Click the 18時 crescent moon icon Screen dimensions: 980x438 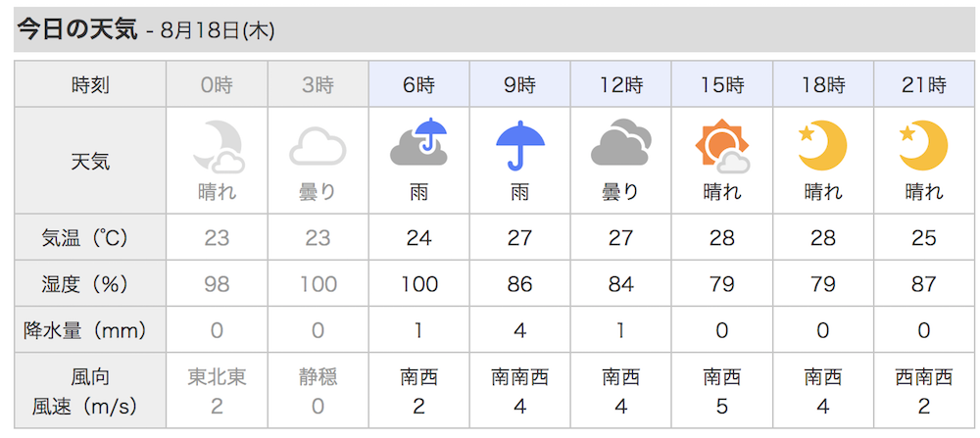point(822,146)
